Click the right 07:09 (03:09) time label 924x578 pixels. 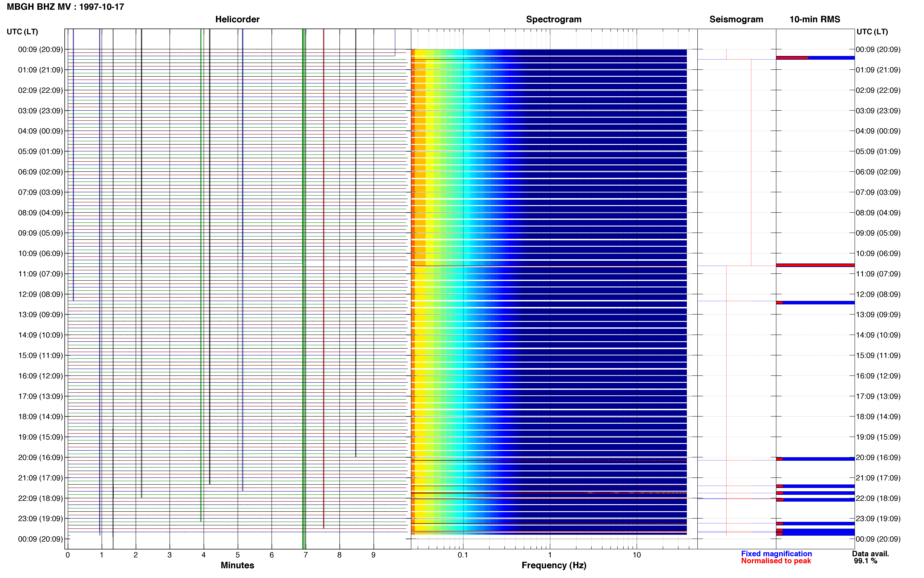pos(878,192)
